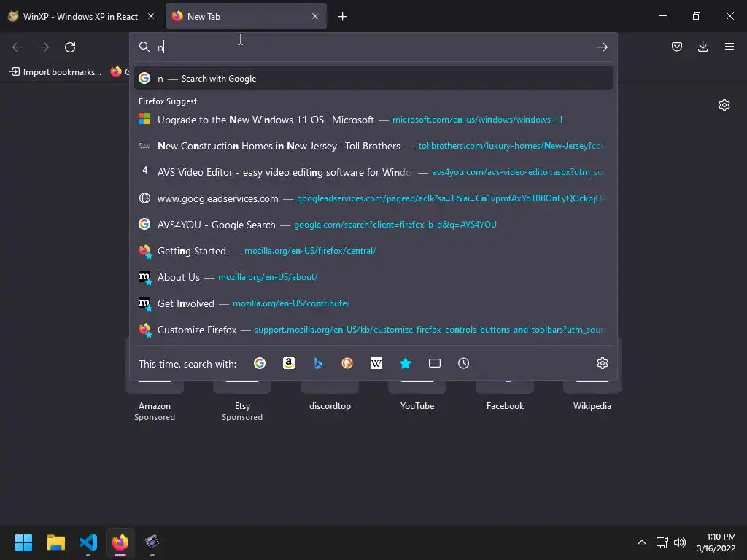Open search settings gear in dropdown

click(x=602, y=363)
